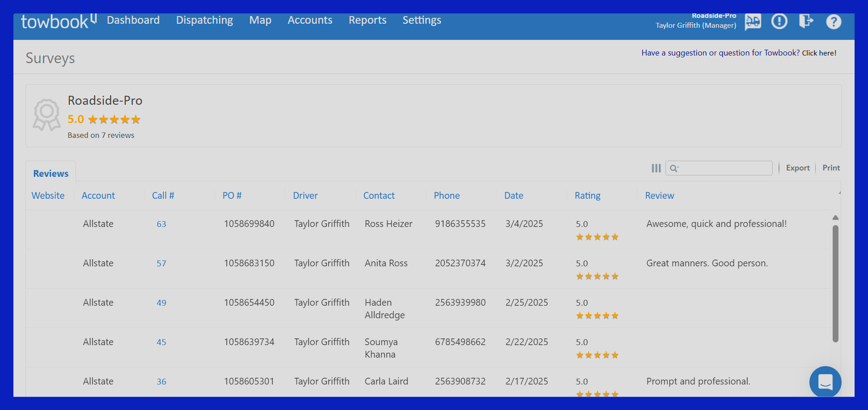Click the sign out icon
Image resolution: width=868 pixels, height=410 pixels.
tap(806, 21)
